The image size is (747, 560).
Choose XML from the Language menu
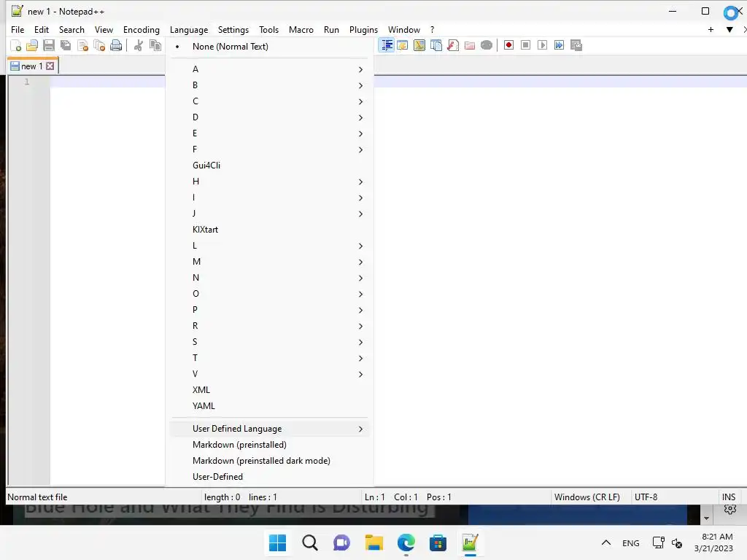click(x=269, y=390)
